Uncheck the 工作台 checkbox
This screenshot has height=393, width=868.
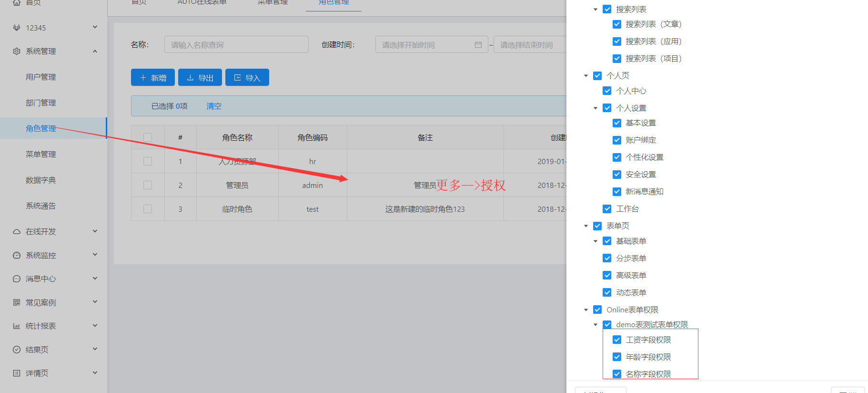coord(607,209)
